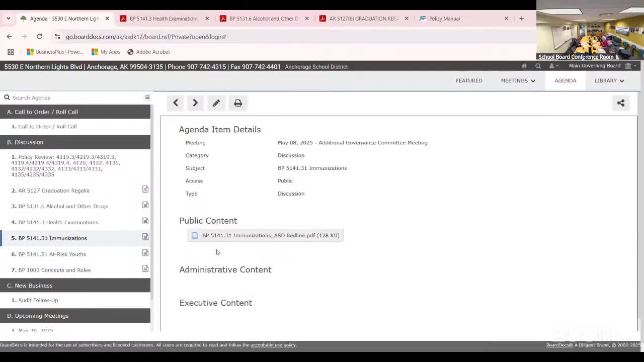
Task: Reload the browser page
Action: coord(39,37)
